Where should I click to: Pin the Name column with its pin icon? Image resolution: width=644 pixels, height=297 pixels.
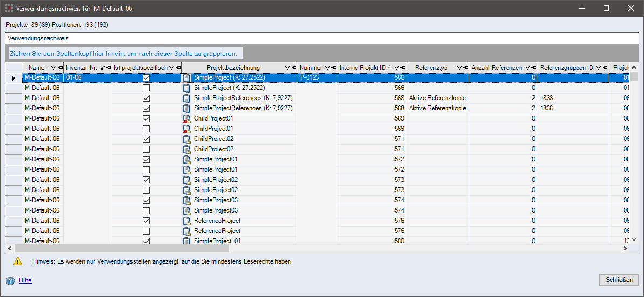pyautogui.click(x=60, y=67)
